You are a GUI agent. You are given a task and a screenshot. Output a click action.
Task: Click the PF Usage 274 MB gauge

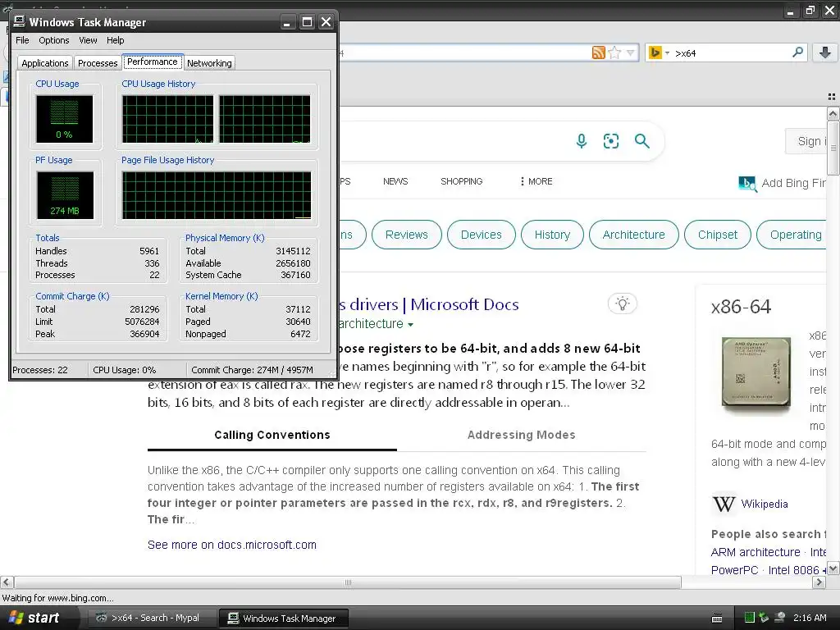[65, 195]
